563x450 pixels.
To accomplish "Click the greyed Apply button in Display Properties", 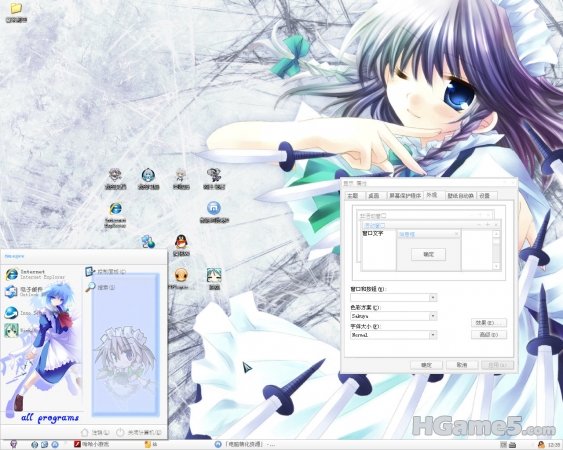I will tap(497, 365).
